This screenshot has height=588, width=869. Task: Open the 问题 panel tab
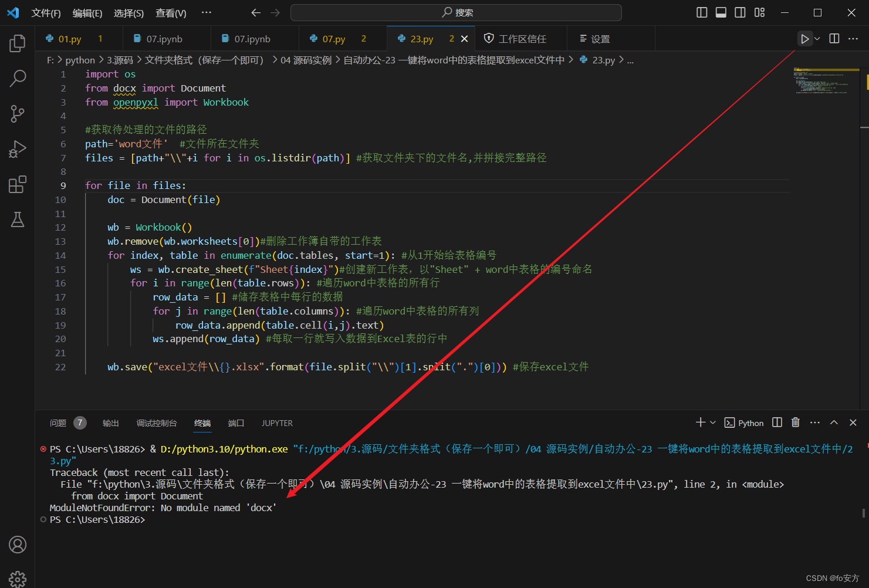click(x=58, y=423)
